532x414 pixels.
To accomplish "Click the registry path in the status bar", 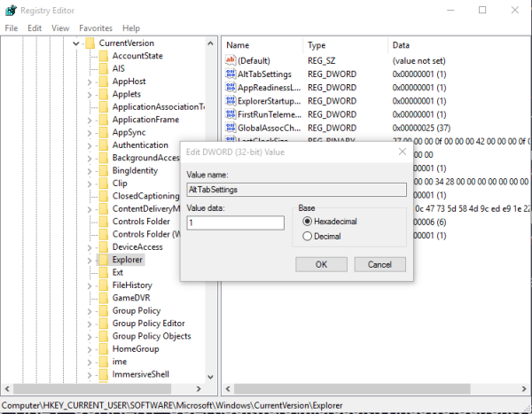I will click(172, 405).
